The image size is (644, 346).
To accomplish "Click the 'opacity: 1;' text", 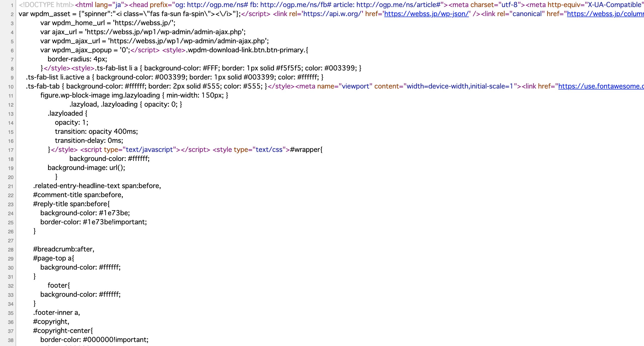I will tap(71, 122).
